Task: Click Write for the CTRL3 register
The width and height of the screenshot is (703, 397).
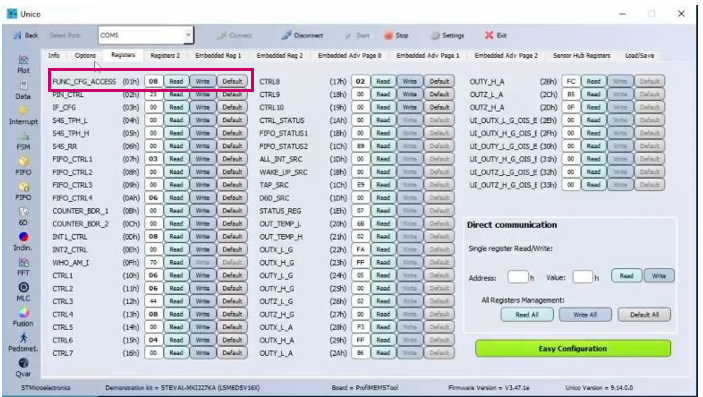Action: pyautogui.click(x=203, y=301)
